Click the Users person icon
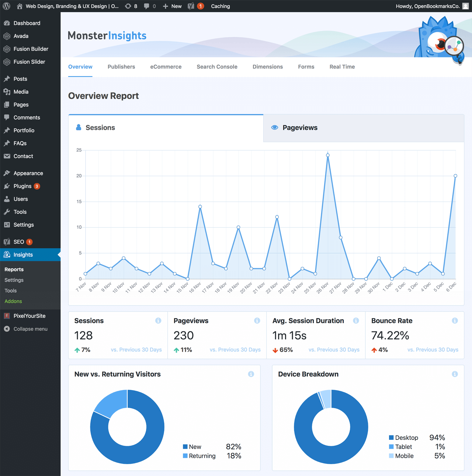This screenshot has width=472, height=476. tap(7, 199)
